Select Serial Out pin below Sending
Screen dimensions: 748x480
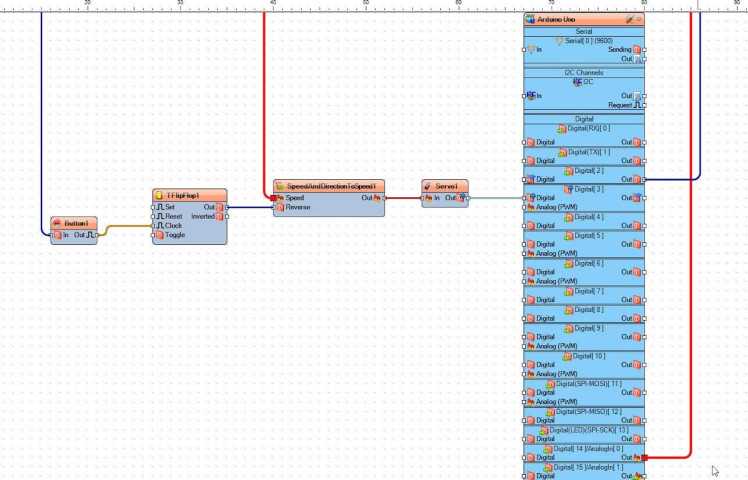(x=644, y=59)
